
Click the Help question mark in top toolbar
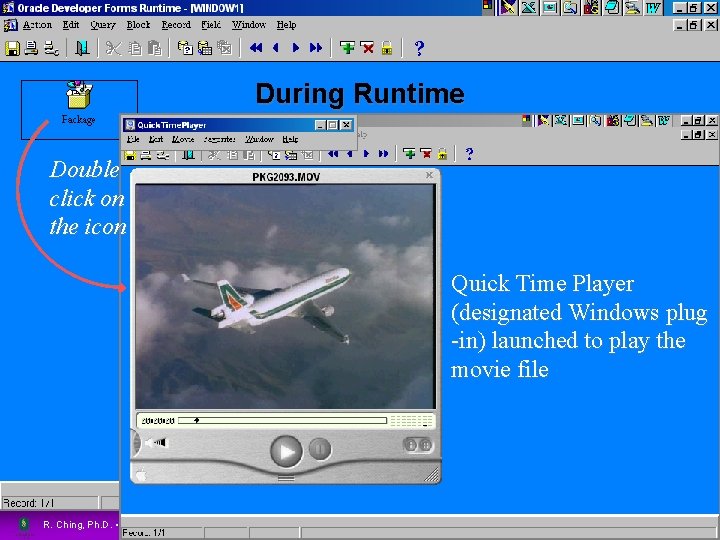click(x=419, y=48)
